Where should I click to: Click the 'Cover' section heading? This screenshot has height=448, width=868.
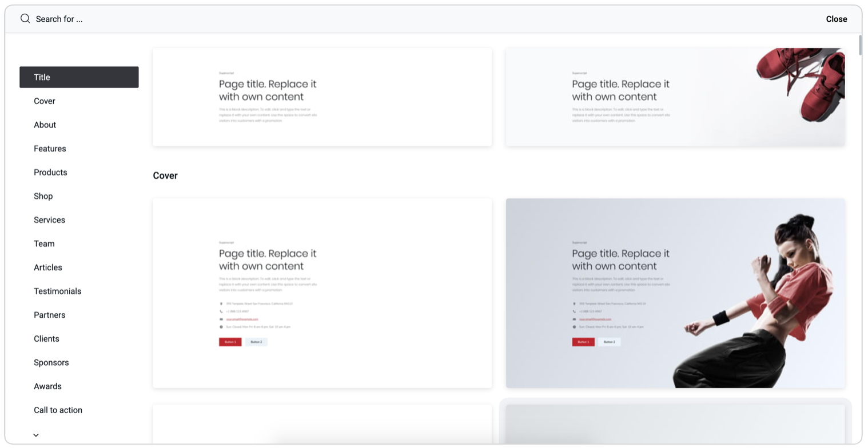165,175
